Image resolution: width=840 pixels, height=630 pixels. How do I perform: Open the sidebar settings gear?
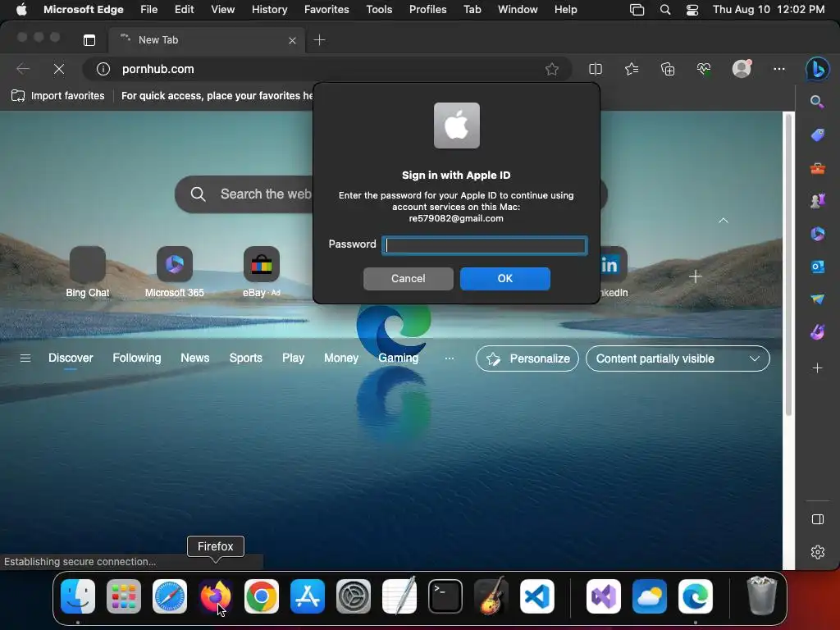[818, 552]
